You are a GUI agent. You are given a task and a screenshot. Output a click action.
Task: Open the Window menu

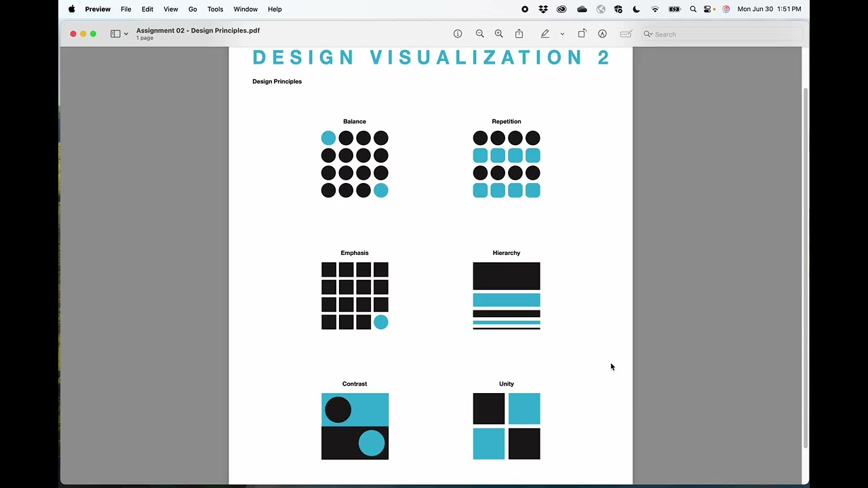point(245,9)
